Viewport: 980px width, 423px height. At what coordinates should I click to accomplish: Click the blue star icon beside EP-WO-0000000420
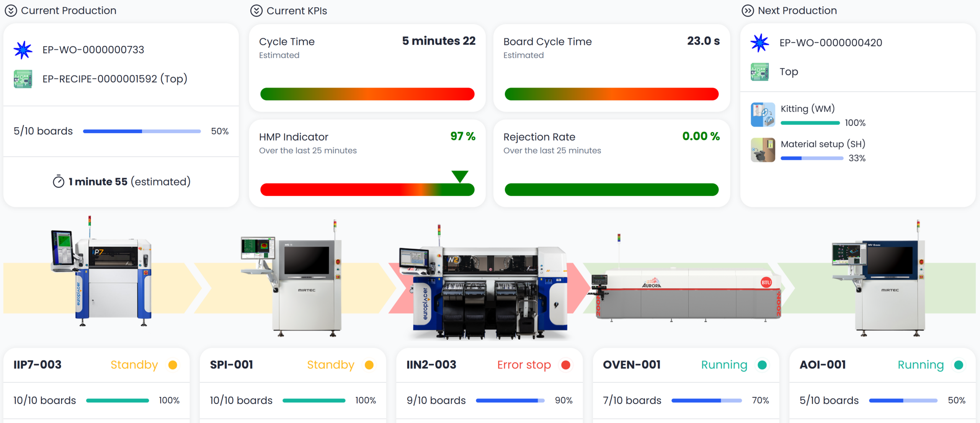760,42
